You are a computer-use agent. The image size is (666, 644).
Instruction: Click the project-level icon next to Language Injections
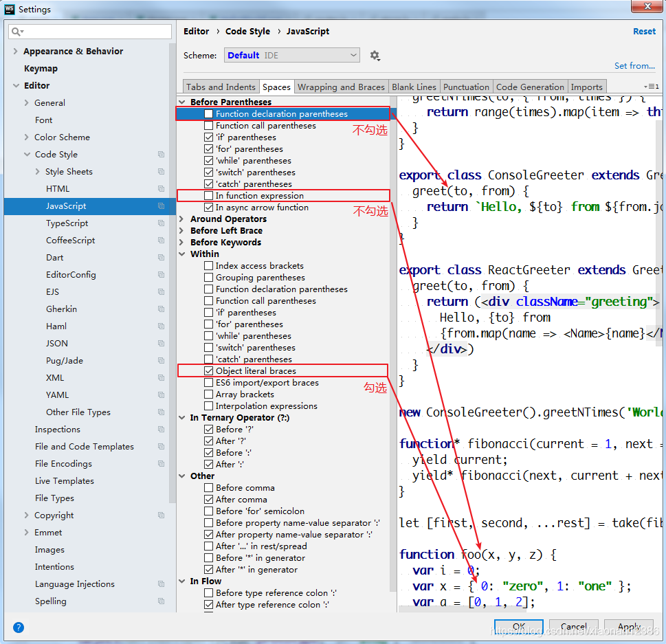[x=161, y=584]
